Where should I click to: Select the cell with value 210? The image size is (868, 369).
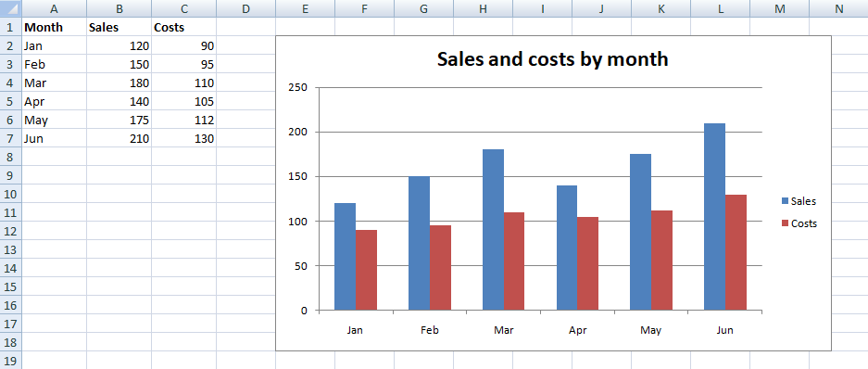coord(119,138)
